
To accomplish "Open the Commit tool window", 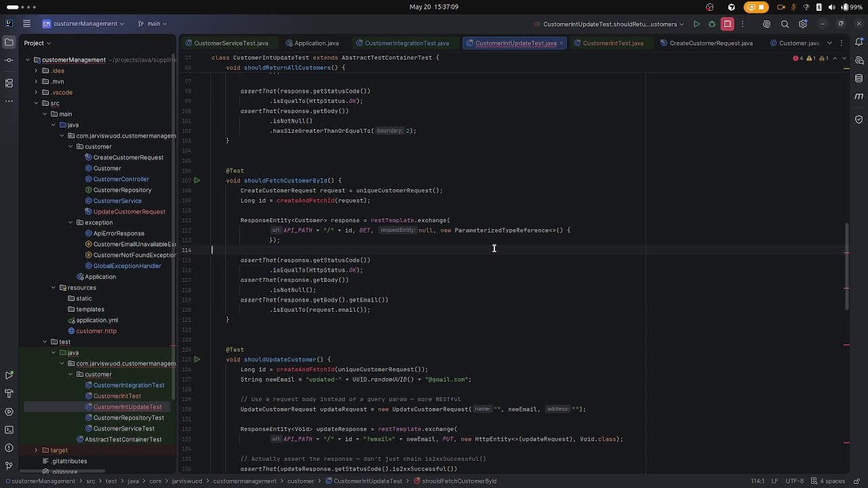I will (x=9, y=60).
